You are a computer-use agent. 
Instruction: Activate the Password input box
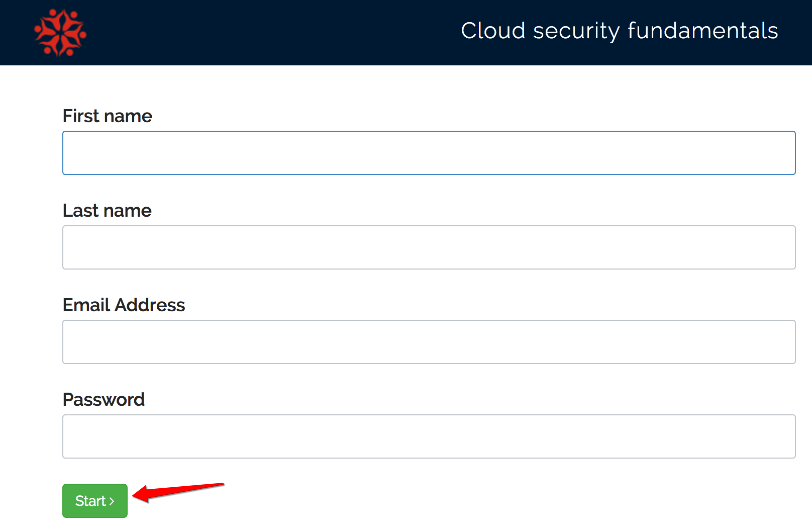click(x=429, y=436)
